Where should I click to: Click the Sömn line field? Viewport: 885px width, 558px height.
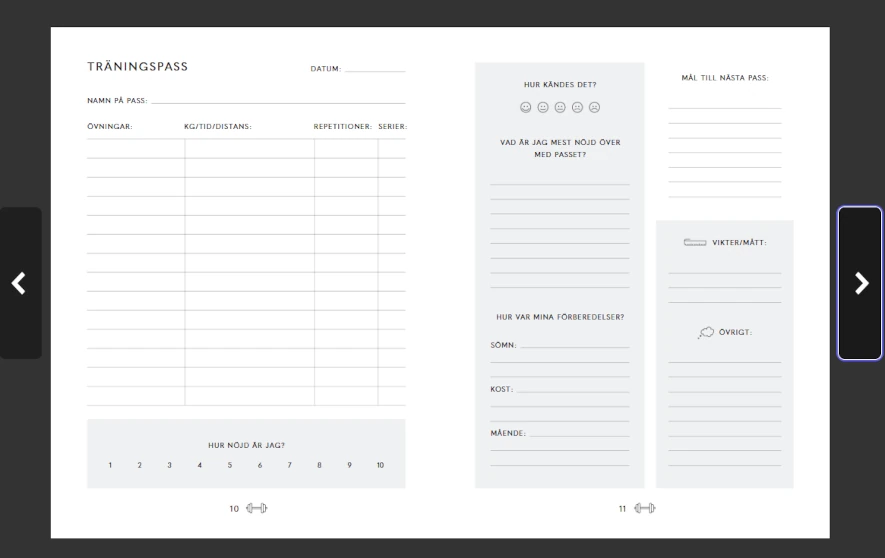(574, 345)
